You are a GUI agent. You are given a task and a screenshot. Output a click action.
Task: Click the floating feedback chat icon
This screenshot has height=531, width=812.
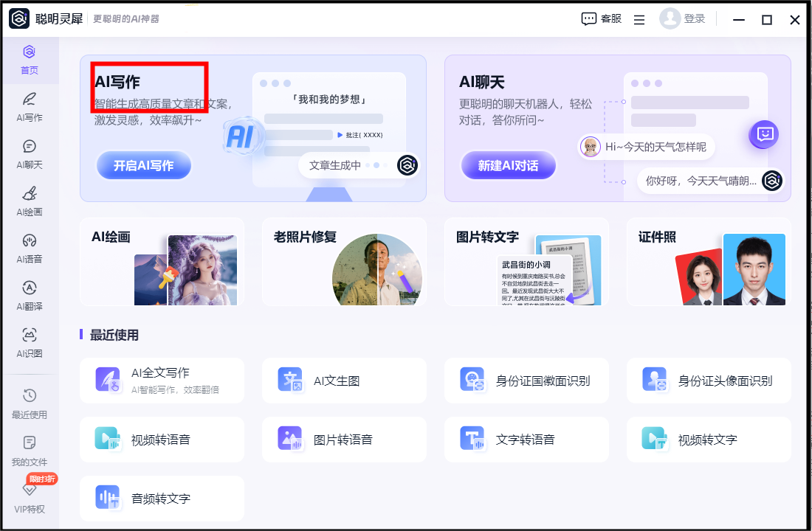click(765, 134)
